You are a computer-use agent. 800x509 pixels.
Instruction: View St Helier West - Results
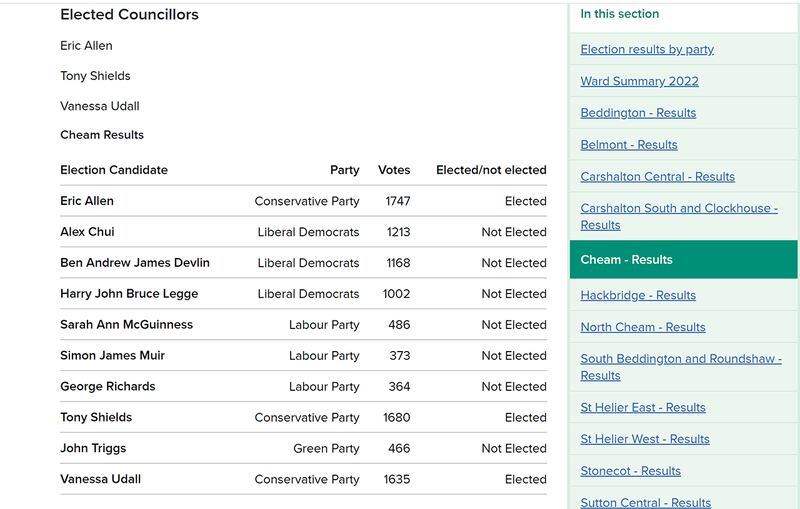645,439
